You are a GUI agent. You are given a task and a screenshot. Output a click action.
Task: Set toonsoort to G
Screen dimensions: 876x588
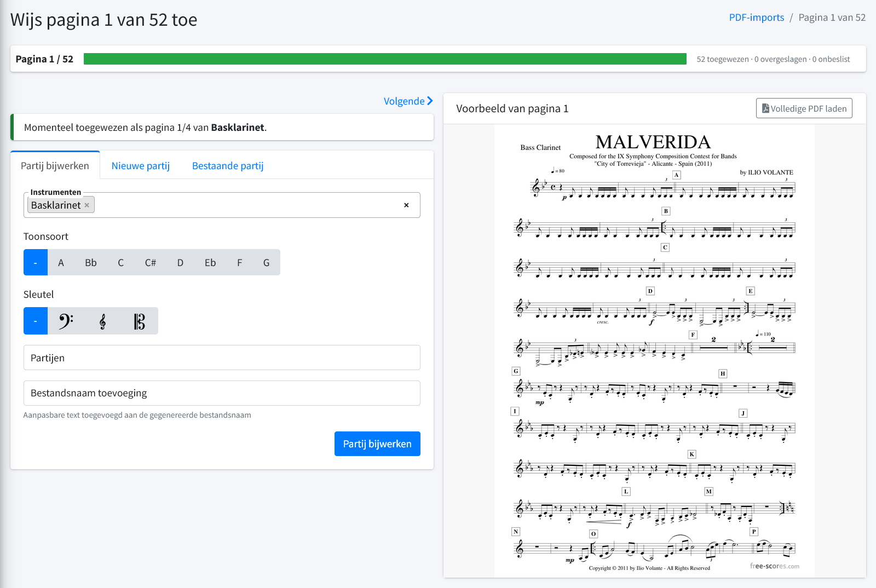tap(266, 263)
